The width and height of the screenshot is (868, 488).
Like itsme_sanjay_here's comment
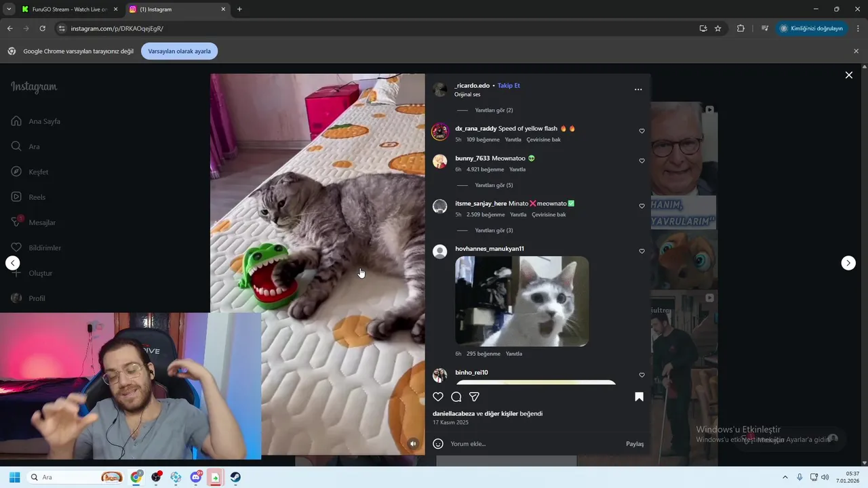coord(642,206)
